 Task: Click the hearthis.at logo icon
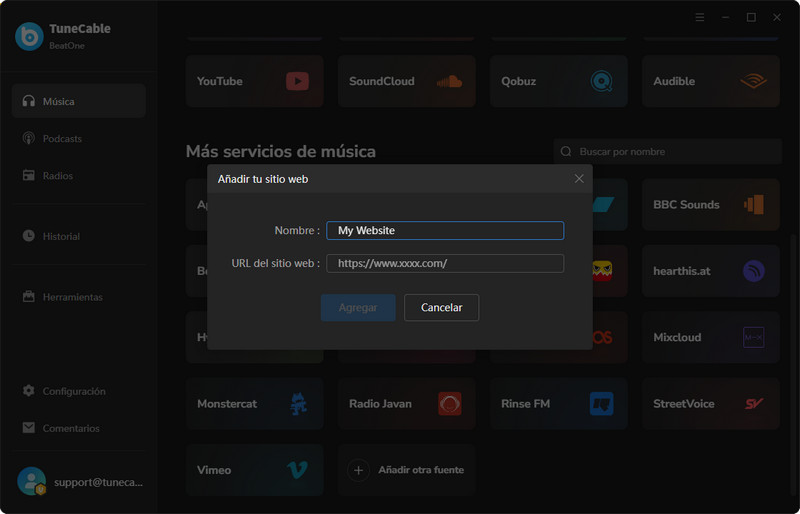754,271
